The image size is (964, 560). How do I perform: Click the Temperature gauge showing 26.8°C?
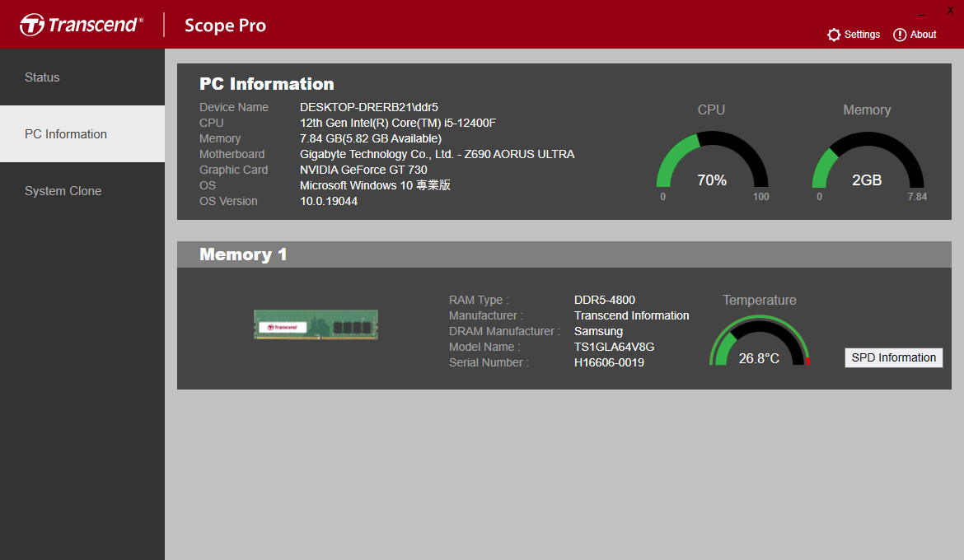tap(760, 341)
